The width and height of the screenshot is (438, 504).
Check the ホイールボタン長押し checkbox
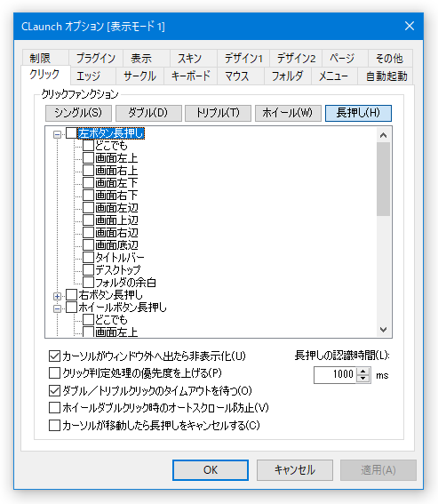pos(71,307)
